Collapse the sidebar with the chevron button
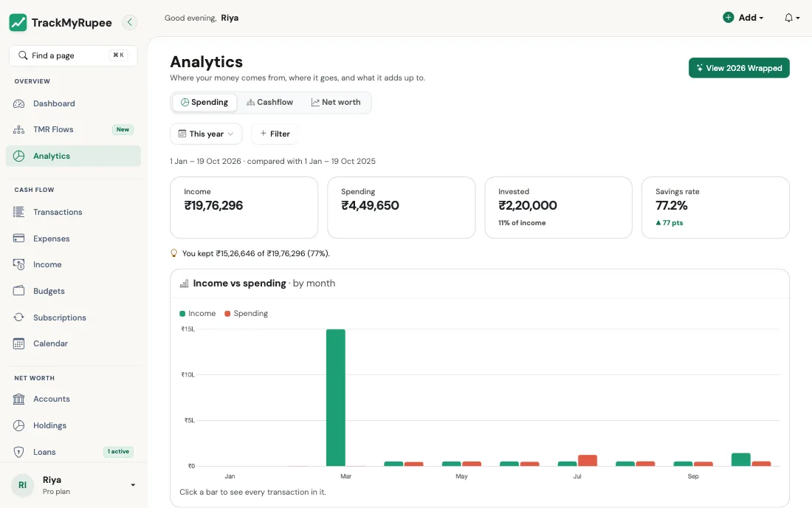 point(129,22)
